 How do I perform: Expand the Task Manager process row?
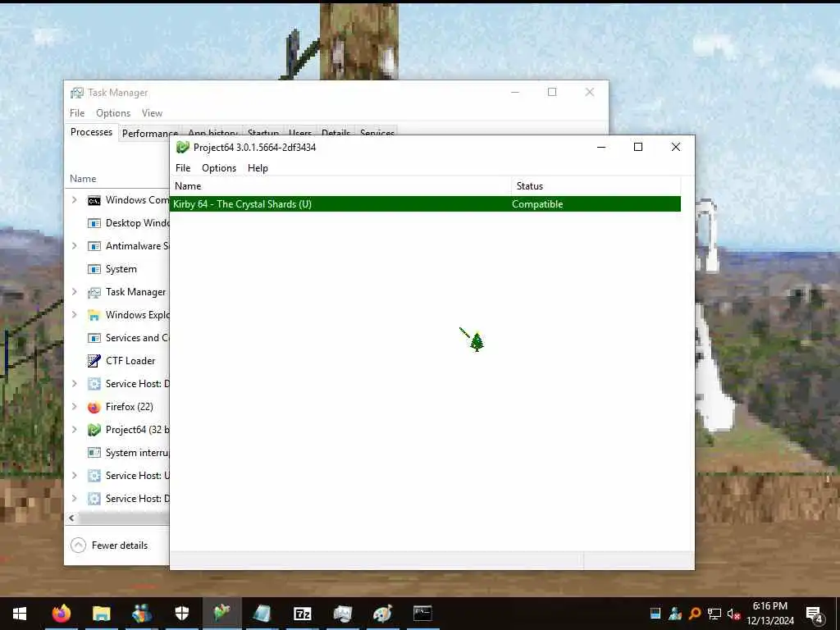pyautogui.click(x=75, y=292)
